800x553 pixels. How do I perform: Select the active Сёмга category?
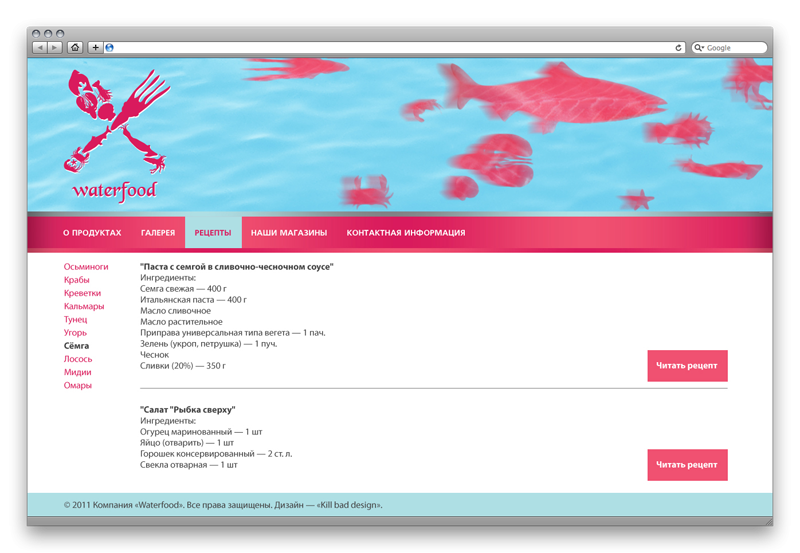76,345
